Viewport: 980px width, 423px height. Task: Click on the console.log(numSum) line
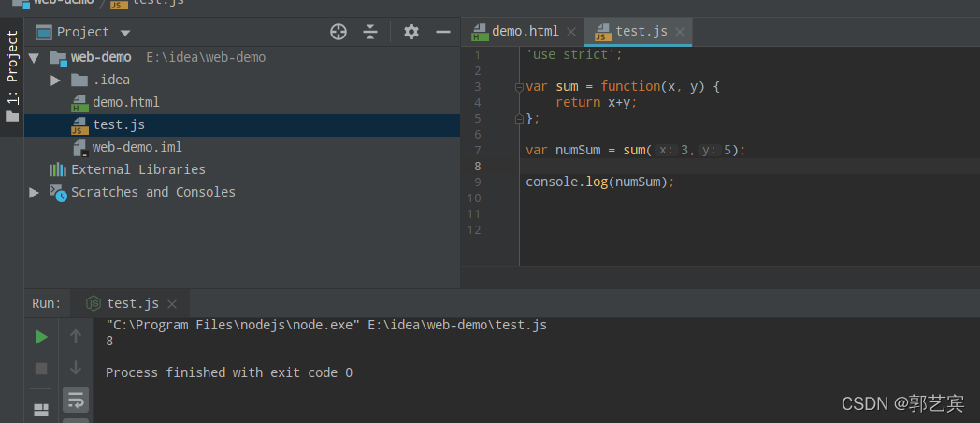[x=600, y=182]
